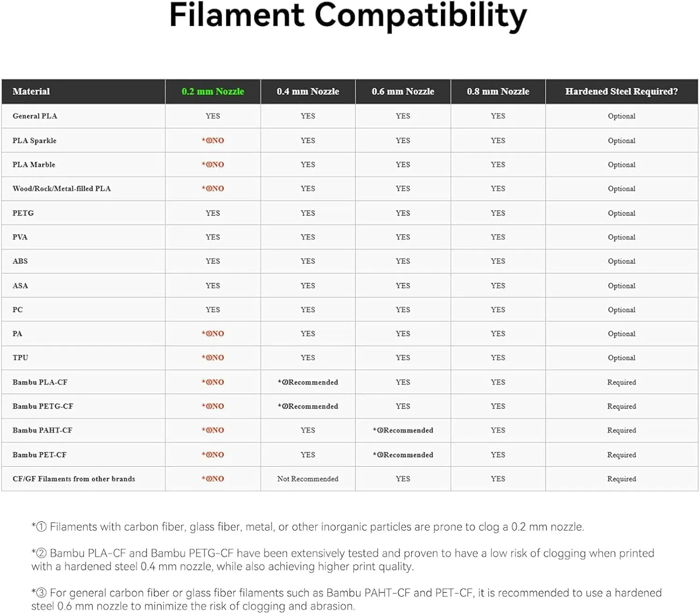Viewport: 700px width, 614px height.
Task: Click the green 0.2 mm Nozzle column header
Action: [x=213, y=92]
